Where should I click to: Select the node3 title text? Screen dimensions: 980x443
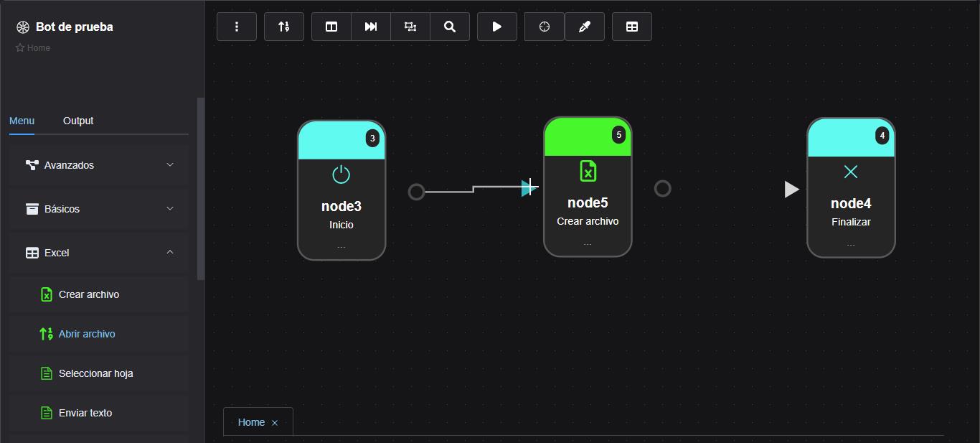coord(341,207)
